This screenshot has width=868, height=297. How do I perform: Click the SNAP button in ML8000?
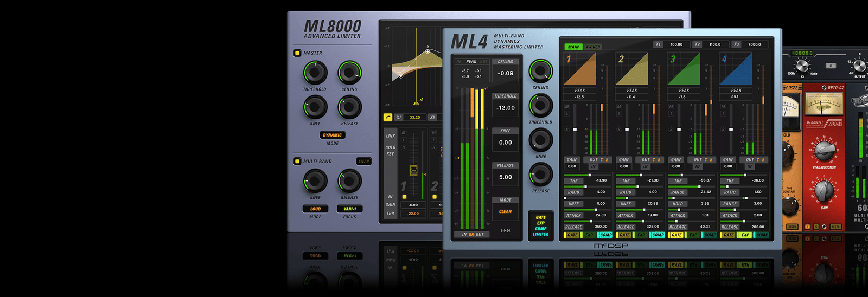363,161
